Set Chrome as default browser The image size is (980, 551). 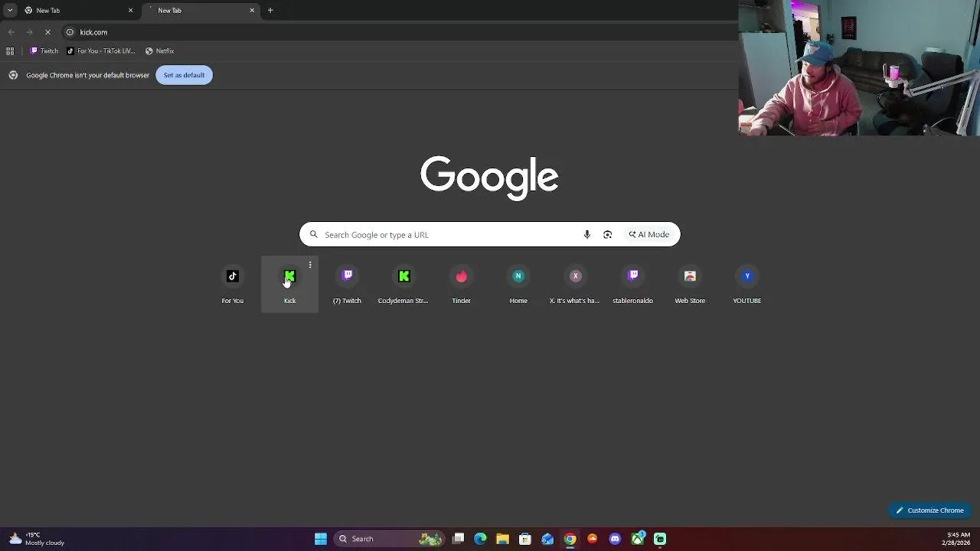184,75
